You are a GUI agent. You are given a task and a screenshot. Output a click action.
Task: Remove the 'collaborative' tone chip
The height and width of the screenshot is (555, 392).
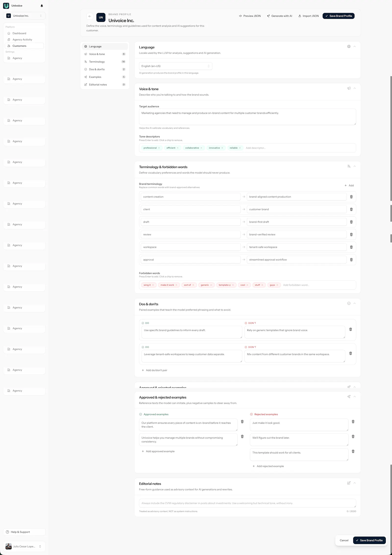click(201, 148)
